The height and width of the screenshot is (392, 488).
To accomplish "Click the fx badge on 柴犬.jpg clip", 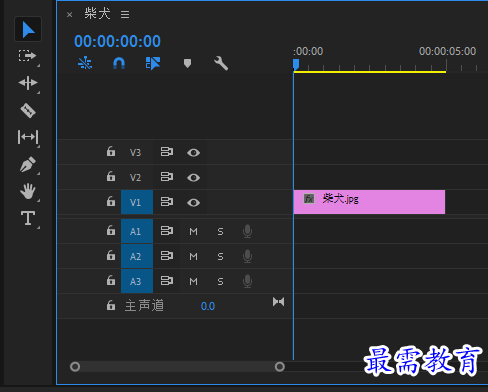I will [309, 199].
